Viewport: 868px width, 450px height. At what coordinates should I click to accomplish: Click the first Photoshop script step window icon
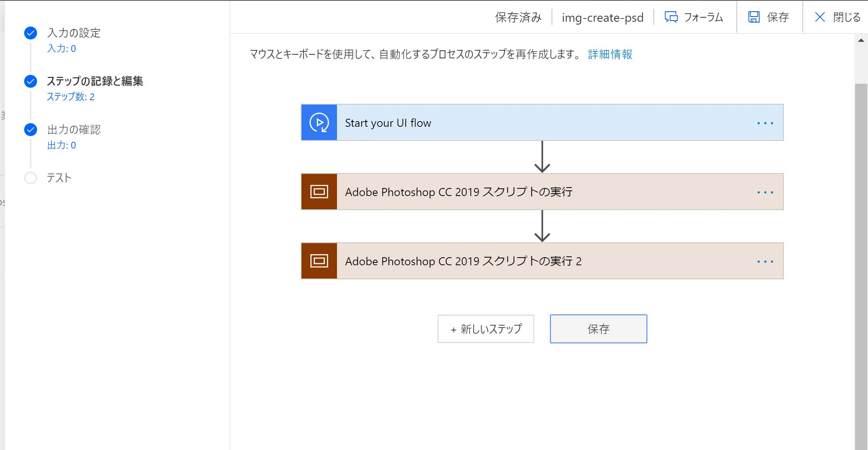coord(319,192)
